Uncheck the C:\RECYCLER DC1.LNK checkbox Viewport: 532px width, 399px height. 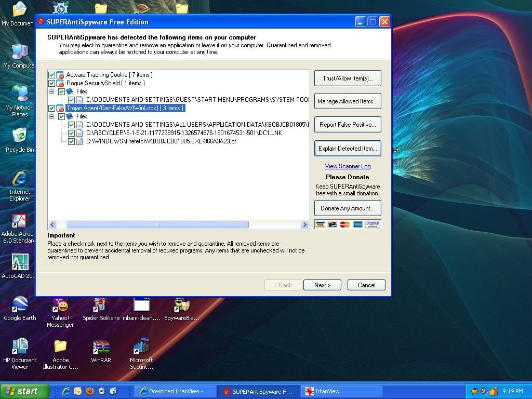[x=71, y=133]
